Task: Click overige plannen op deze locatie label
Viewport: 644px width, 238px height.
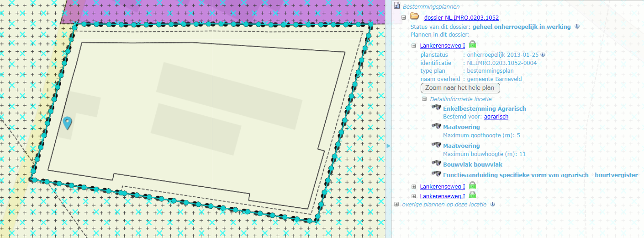Action: (x=444, y=204)
